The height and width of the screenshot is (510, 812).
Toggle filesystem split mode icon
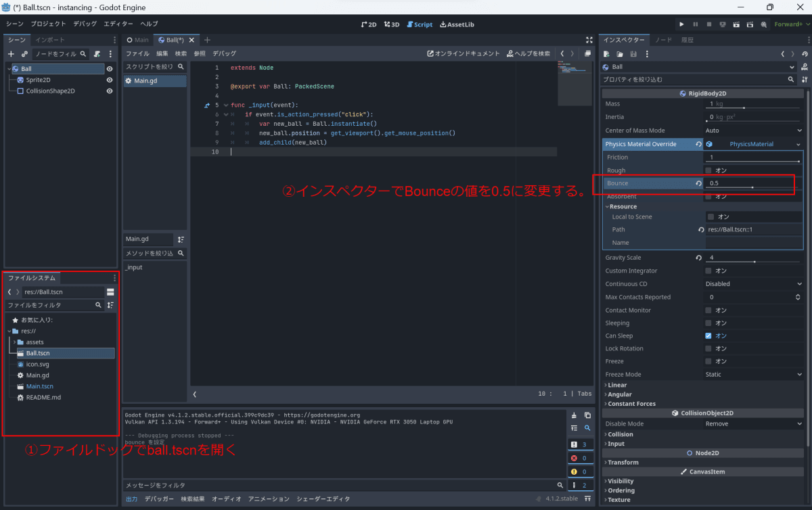pos(110,292)
